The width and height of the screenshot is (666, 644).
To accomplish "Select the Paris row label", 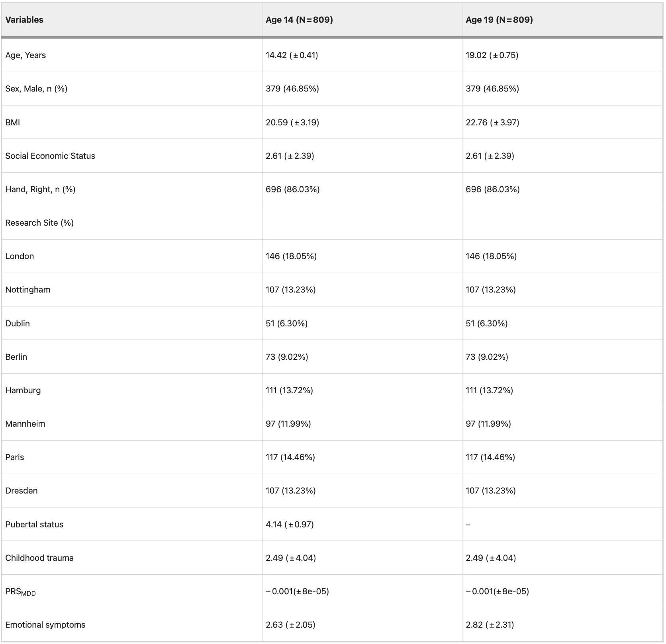I will [15, 457].
